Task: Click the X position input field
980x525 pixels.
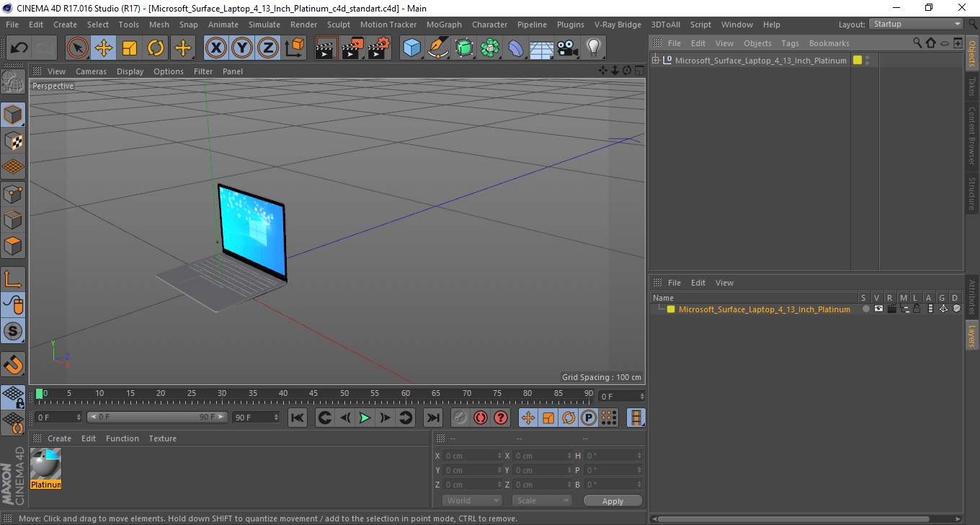Action: [x=472, y=456]
